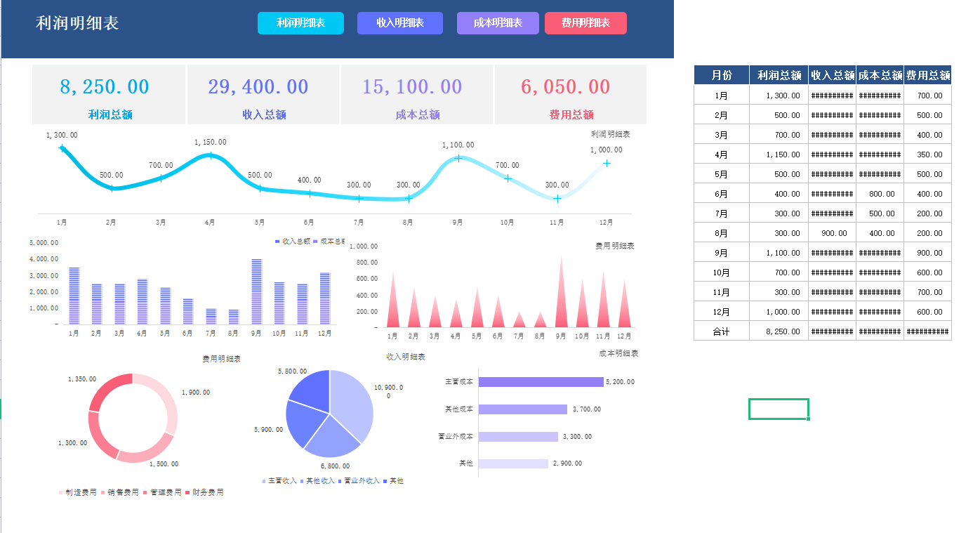This screenshot has width=980, height=533.
Task: Click the 月份 table header cell
Action: coord(721,75)
